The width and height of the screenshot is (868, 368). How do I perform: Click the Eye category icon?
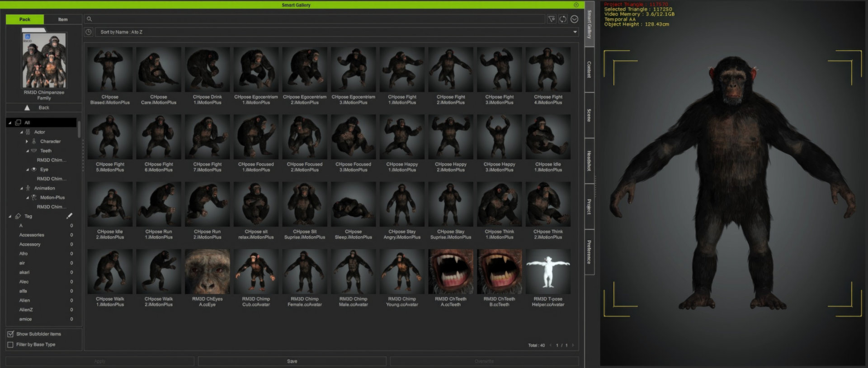point(34,169)
